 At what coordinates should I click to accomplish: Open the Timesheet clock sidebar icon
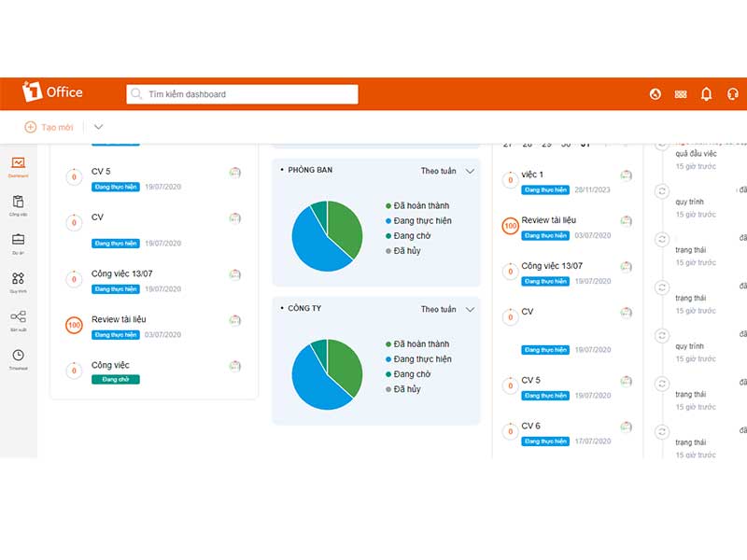coord(18,359)
